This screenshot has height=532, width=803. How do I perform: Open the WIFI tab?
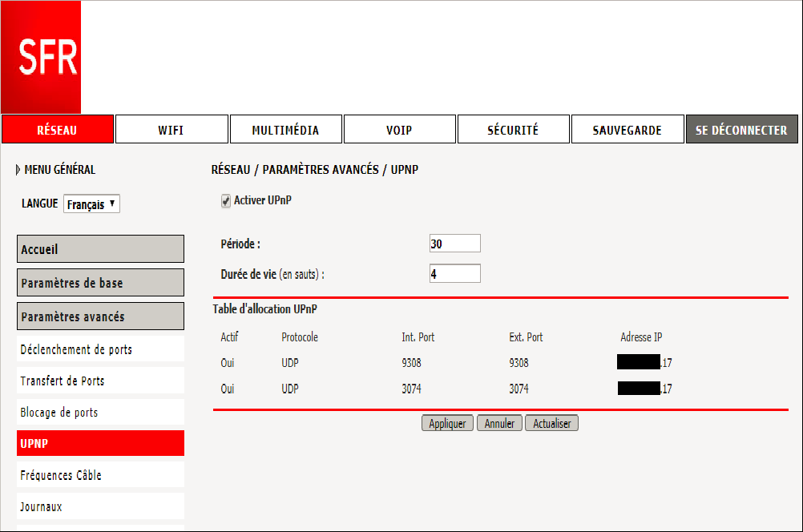(x=171, y=130)
